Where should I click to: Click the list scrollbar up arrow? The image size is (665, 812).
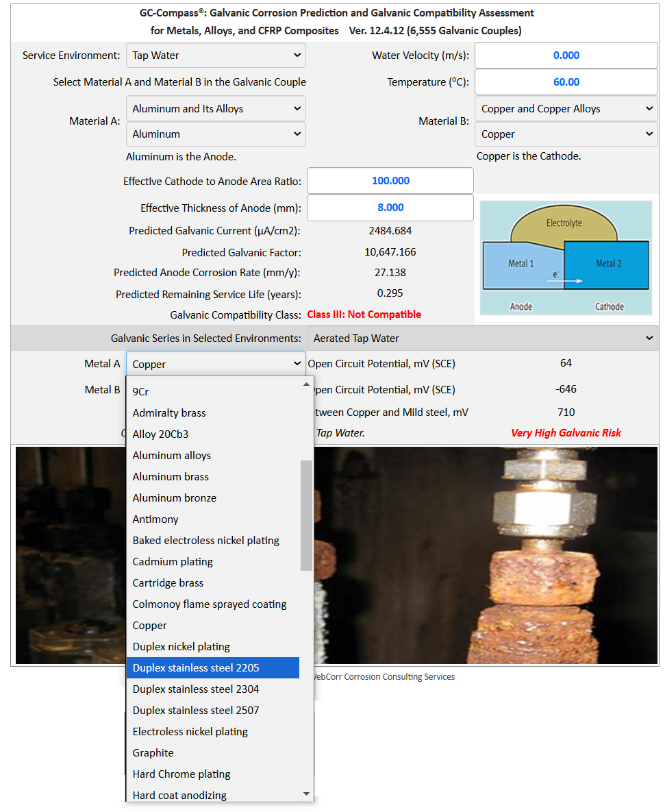(x=306, y=384)
